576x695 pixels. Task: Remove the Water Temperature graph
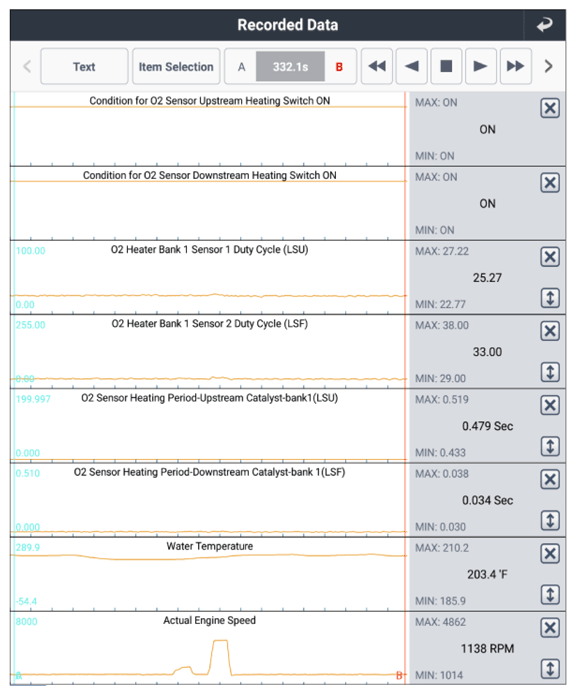click(x=550, y=554)
